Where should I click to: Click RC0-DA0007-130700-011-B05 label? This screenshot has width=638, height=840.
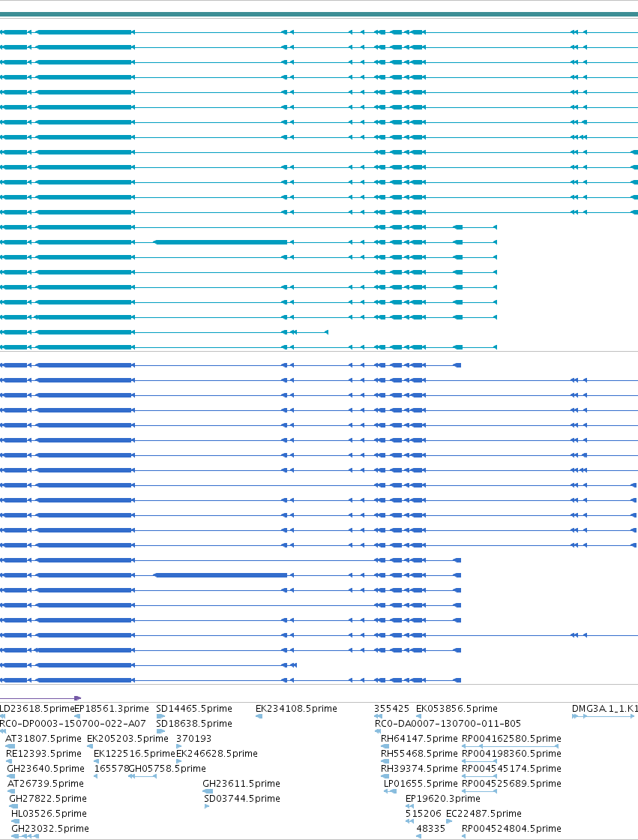point(448,723)
